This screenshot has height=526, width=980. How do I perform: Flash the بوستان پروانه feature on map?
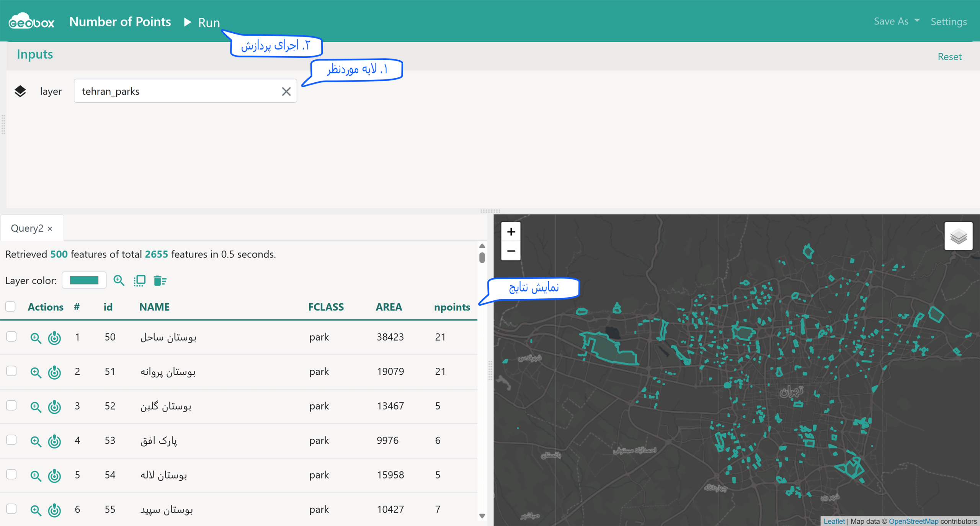(x=54, y=372)
